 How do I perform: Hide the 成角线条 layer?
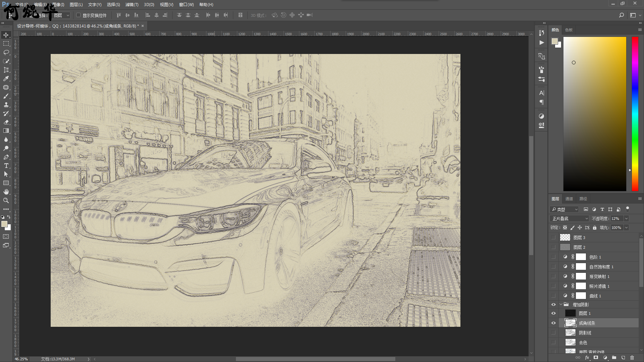coord(553,323)
